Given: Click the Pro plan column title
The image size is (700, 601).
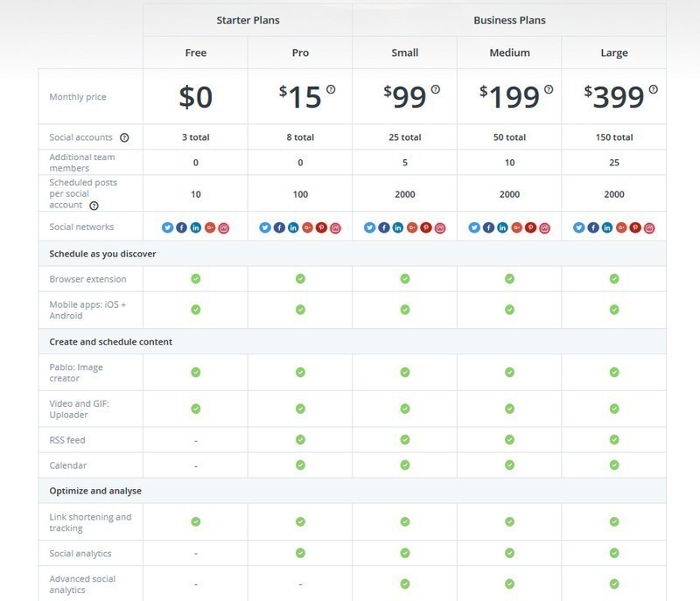Looking at the screenshot, I should pos(300,52).
